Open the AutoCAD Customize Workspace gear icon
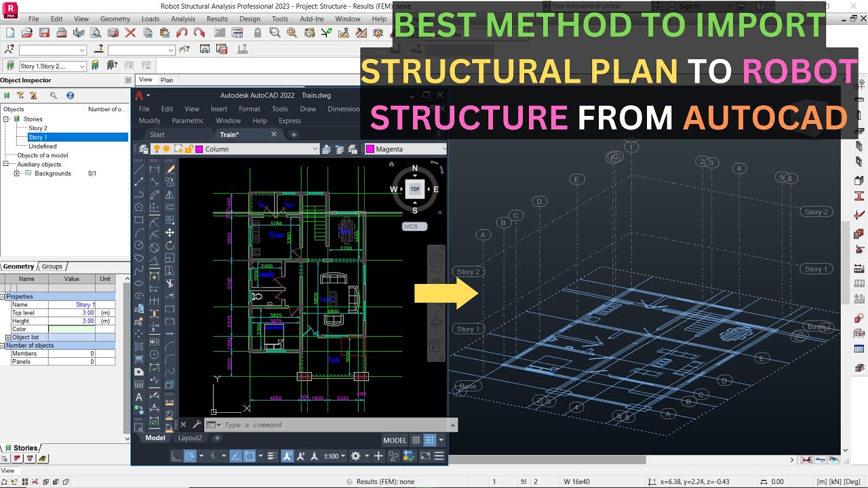Image resolution: width=868 pixels, height=488 pixels. click(x=355, y=456)
